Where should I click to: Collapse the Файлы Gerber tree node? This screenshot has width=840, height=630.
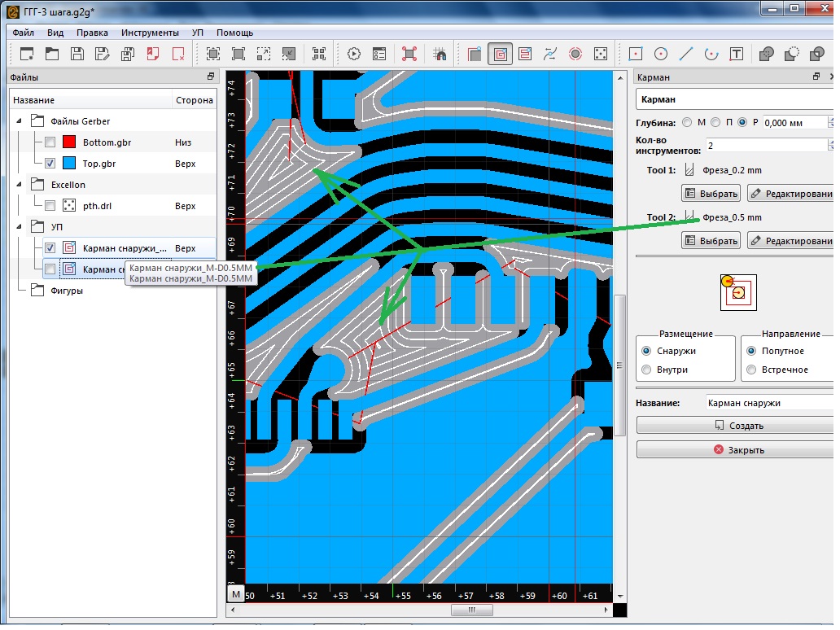coord(20,121)
